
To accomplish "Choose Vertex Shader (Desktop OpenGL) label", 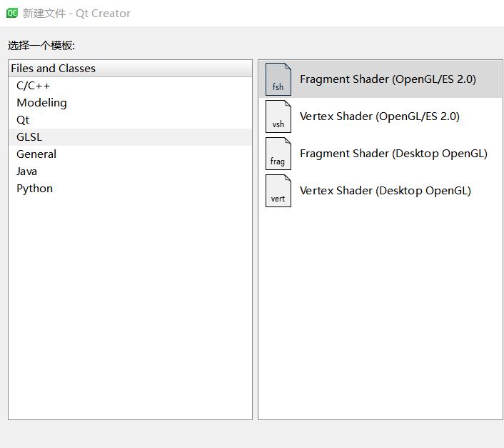I will 385,191.
